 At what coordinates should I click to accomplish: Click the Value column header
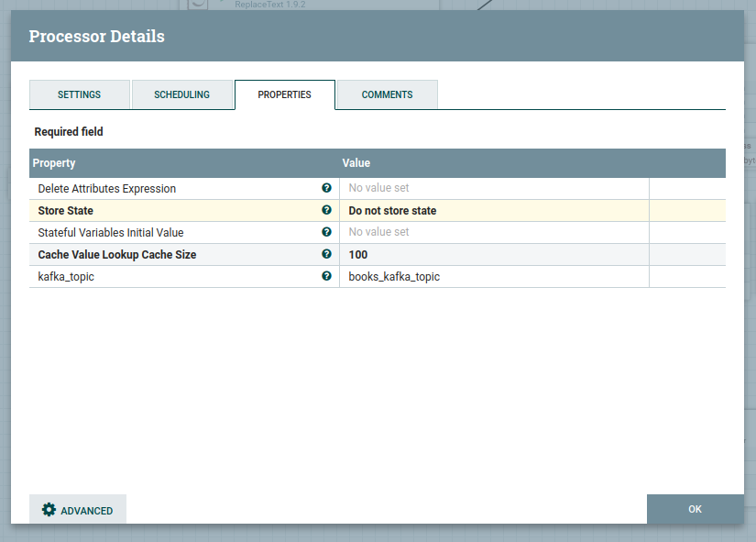click(x=356, y=163)
